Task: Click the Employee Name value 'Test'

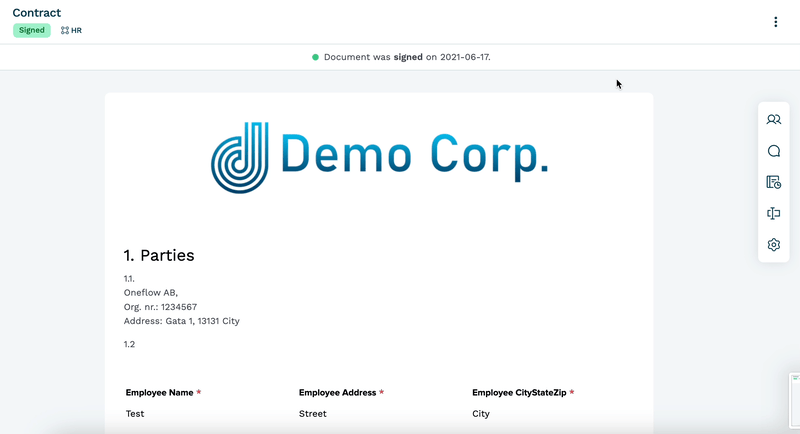Action: point(135,414)
